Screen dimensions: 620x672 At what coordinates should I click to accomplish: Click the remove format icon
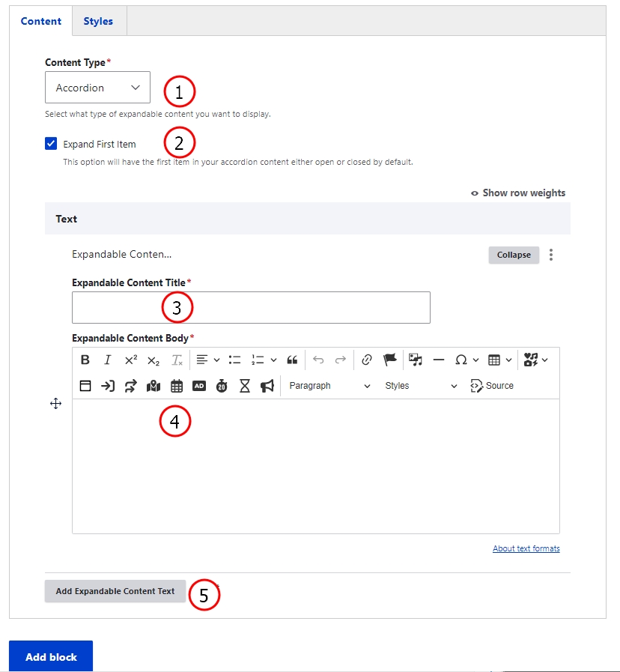click(177, 360)
